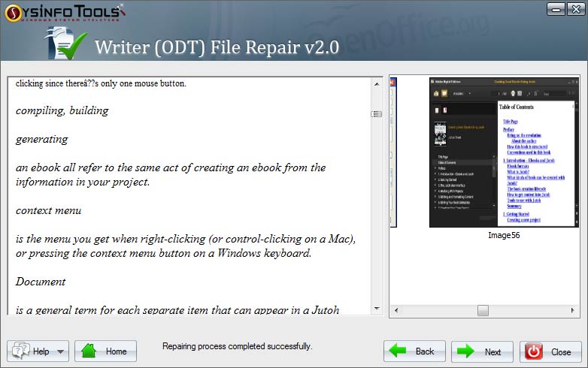Click the image pane horizontal scrollbar thumb
Viewport: 588px width, 368px height.
coord(483,310)
